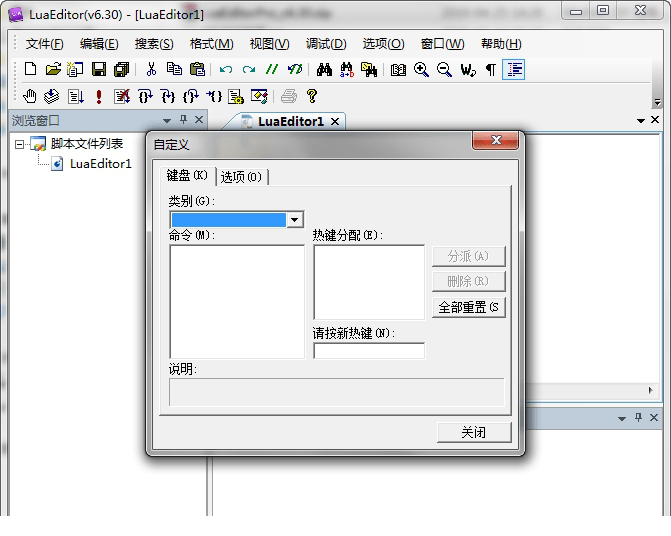Screen dimensions: 671x536
Task: Click the Remove breakpoints red X icon
Action: 122,96
